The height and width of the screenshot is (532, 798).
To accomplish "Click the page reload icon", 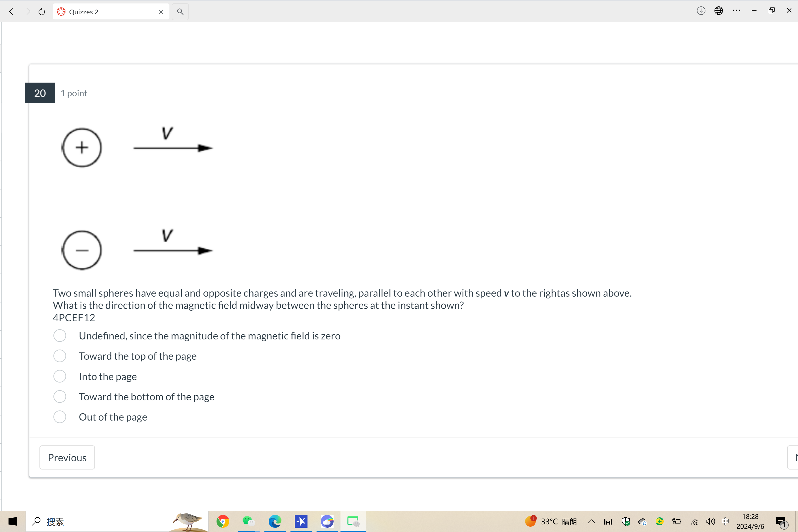I will (41, 11).
